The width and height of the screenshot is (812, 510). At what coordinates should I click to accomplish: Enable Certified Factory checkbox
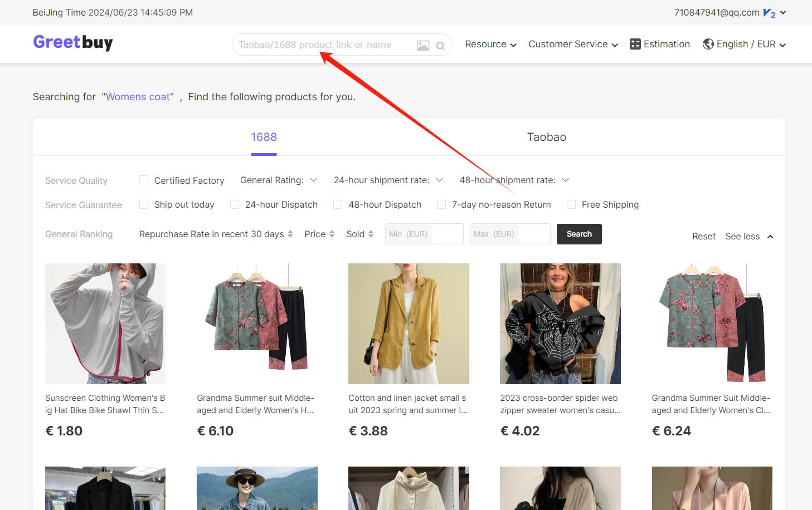[x=144, y=180]
